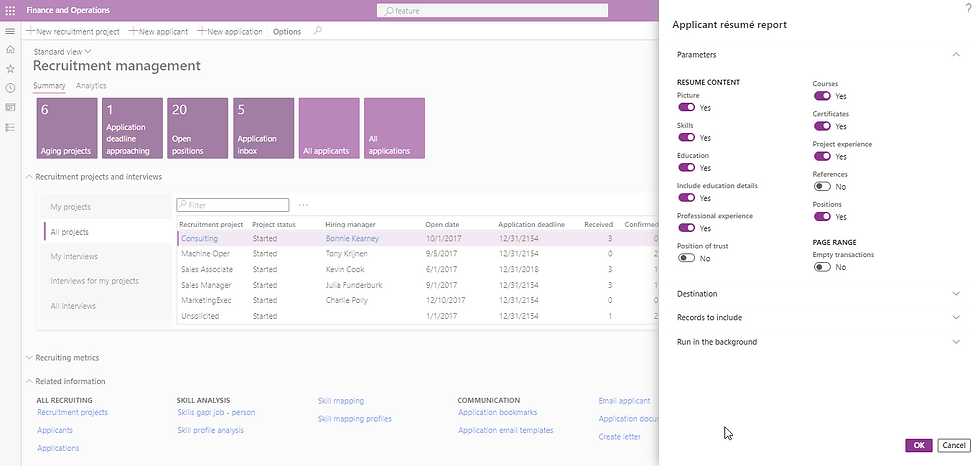Select My interviews list
980x466 pixels.
click(105, 256)
